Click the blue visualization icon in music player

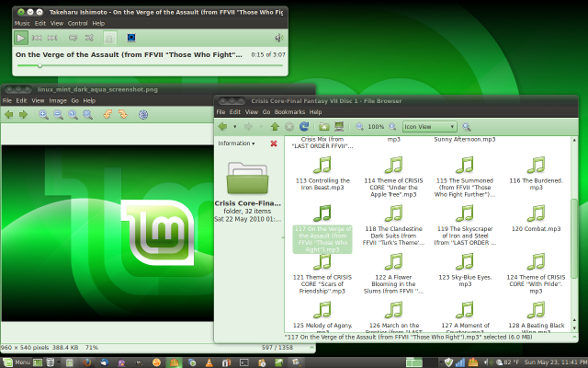131,38
